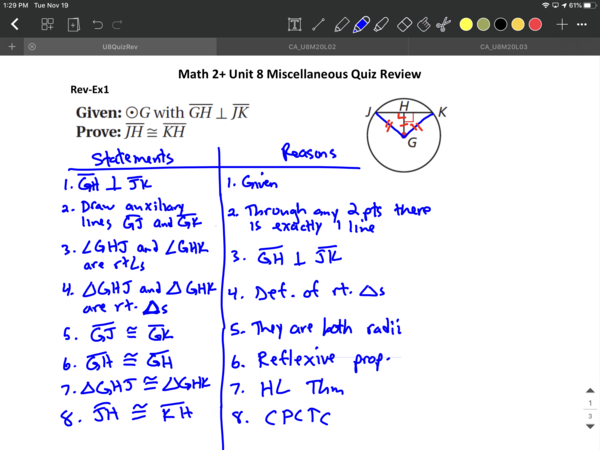
Task: Undo the last stroke
Action: coord(98,23)
